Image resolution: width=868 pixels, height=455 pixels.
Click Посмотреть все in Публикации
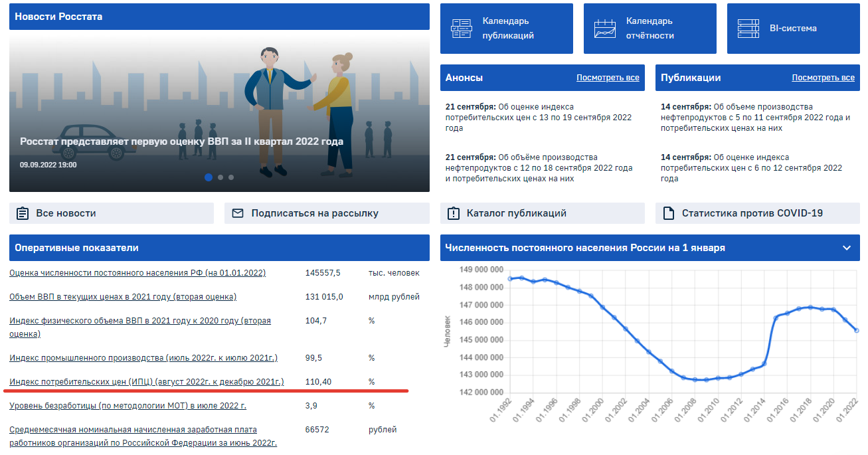(x=823, y=78)
